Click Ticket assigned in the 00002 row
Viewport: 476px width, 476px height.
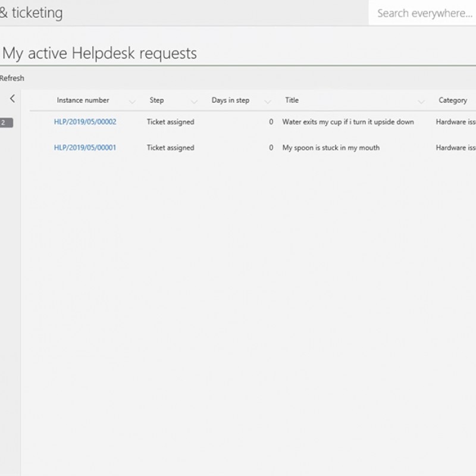170,122
